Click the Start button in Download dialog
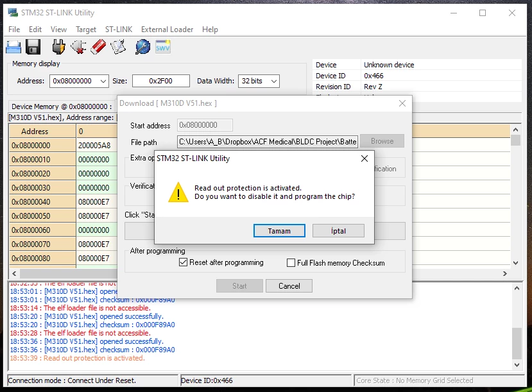This screenshot has height=392, width=532. (239, 286)
